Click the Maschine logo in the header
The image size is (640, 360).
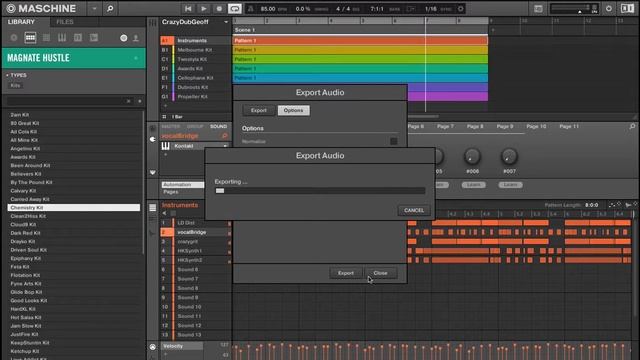[x=41, y=8]
